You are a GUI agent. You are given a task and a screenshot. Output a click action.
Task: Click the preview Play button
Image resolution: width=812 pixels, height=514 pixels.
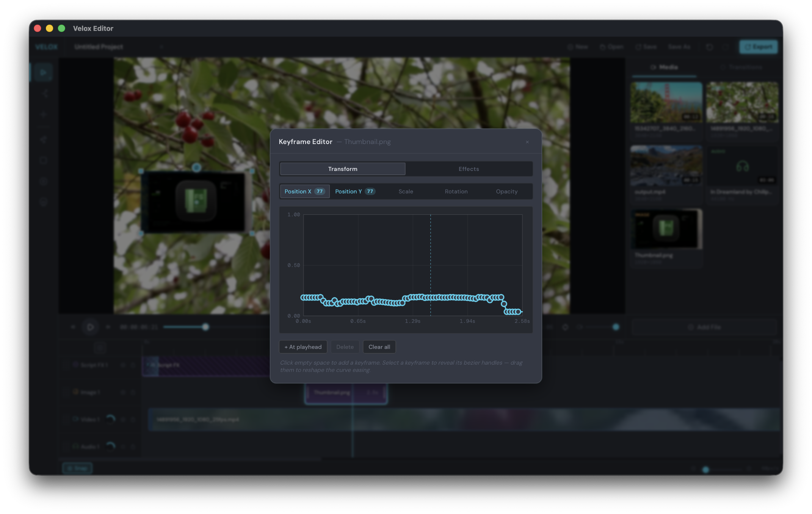[90, 327]
